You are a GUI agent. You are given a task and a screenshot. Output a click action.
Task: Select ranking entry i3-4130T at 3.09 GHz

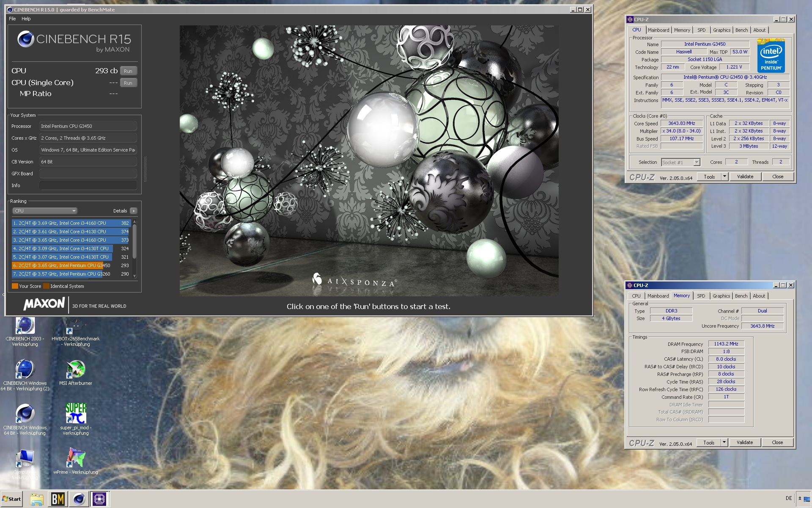click(71, 248)
